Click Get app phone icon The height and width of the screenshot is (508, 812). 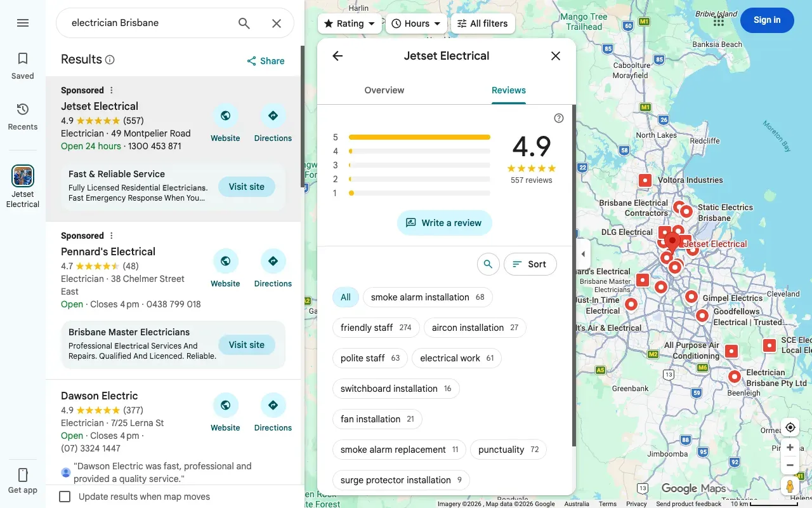click(23, 475)
